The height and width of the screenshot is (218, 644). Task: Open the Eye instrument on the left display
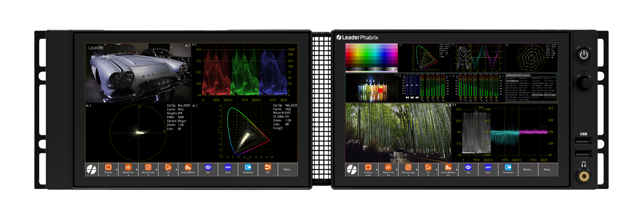(x=208, y=169)
